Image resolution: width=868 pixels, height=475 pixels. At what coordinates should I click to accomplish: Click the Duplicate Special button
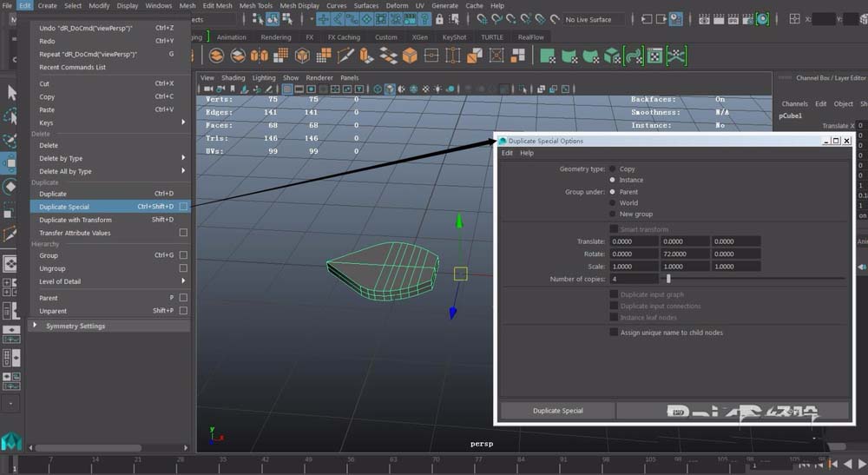click(x=557, y=411)
